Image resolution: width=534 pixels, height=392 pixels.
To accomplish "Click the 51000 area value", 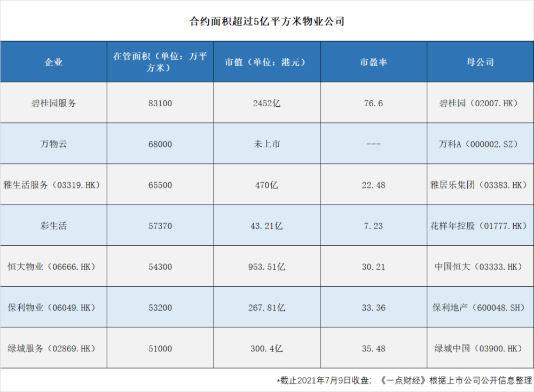I will (x=160, y=348).
